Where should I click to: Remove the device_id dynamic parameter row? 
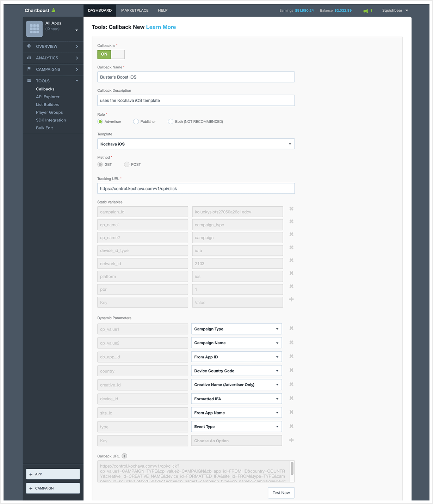[291, 398]
